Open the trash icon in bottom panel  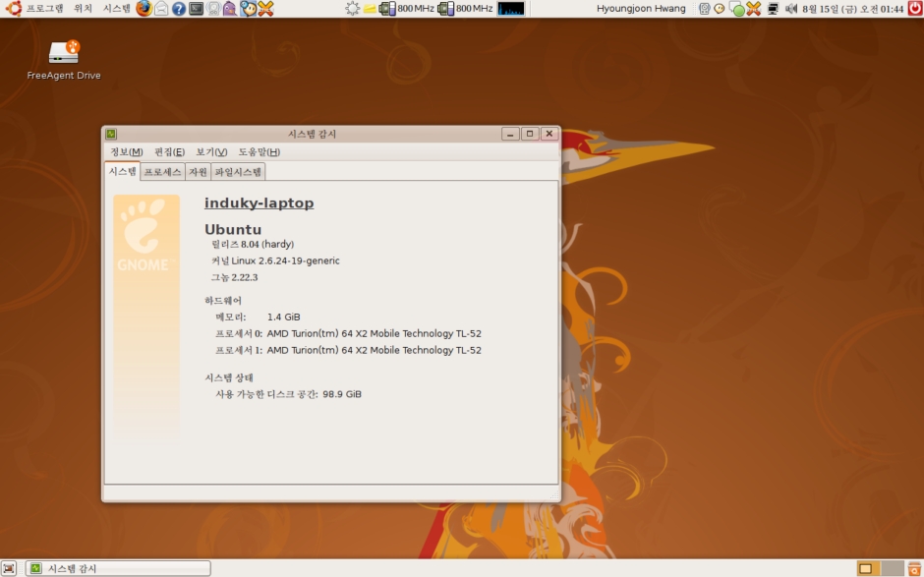click(915, 568)
